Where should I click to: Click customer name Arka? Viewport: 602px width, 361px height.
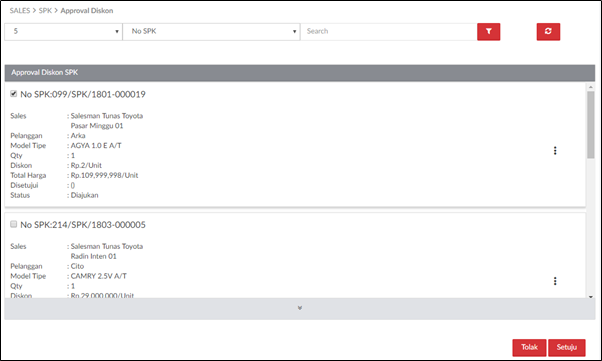pos(78,136)
